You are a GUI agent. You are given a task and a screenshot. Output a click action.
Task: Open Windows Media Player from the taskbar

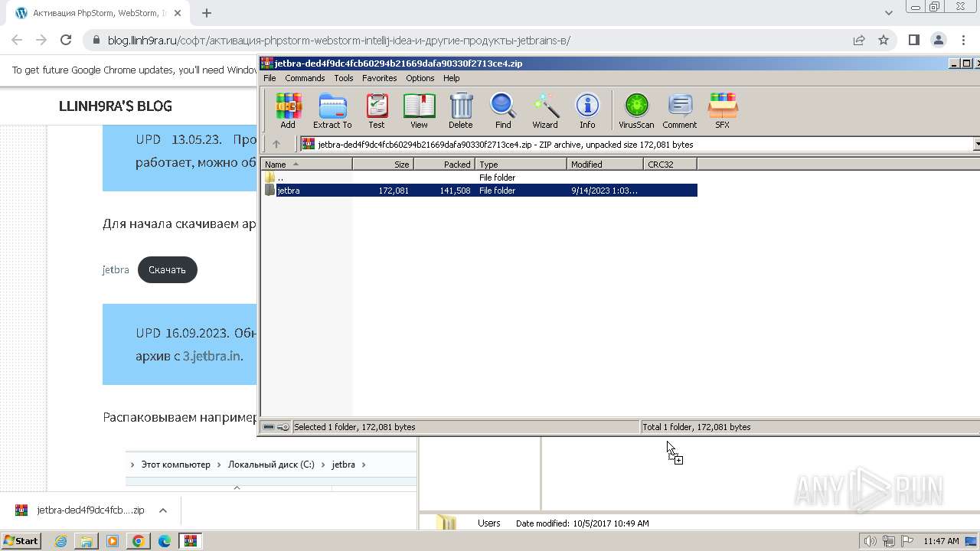(x=113, y=541)
